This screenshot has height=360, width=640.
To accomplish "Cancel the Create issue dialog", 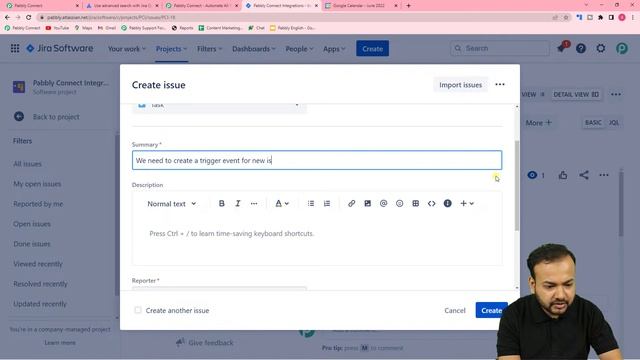I will coord(455,310).
